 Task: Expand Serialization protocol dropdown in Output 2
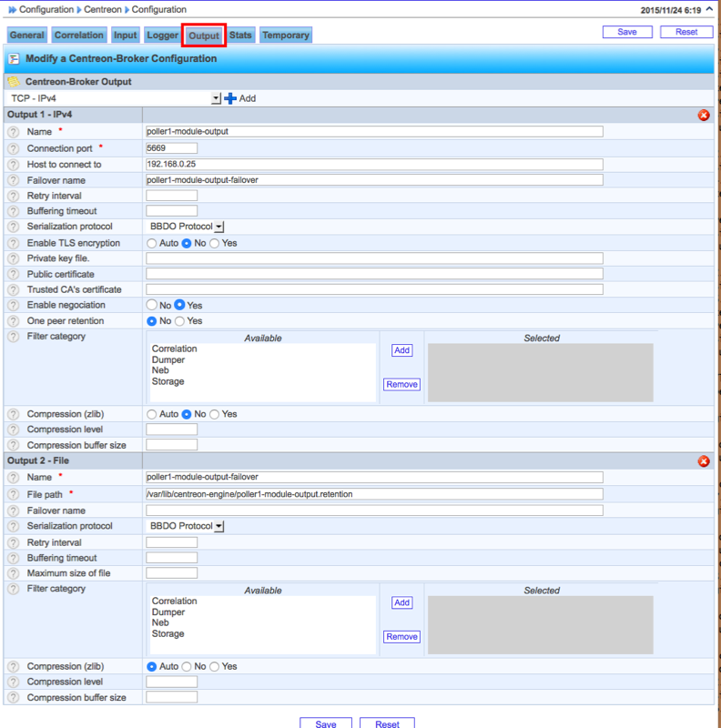219,527
